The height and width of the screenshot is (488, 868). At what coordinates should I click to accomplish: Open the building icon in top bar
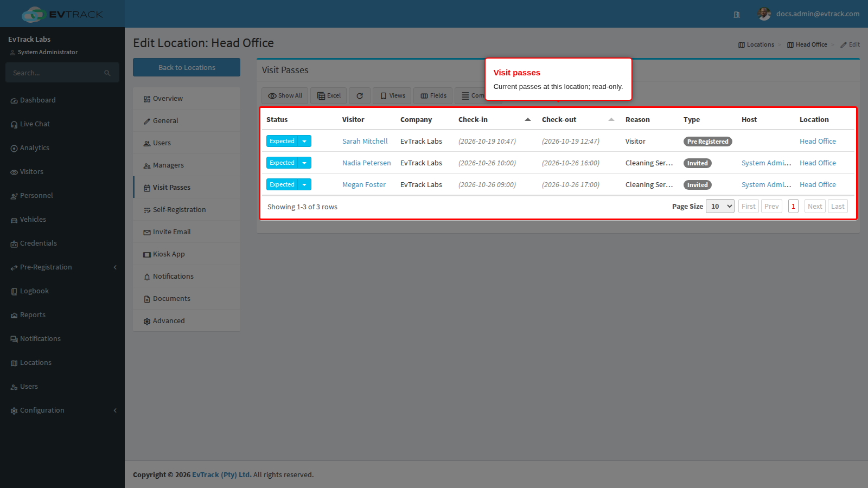pos(737,15)
